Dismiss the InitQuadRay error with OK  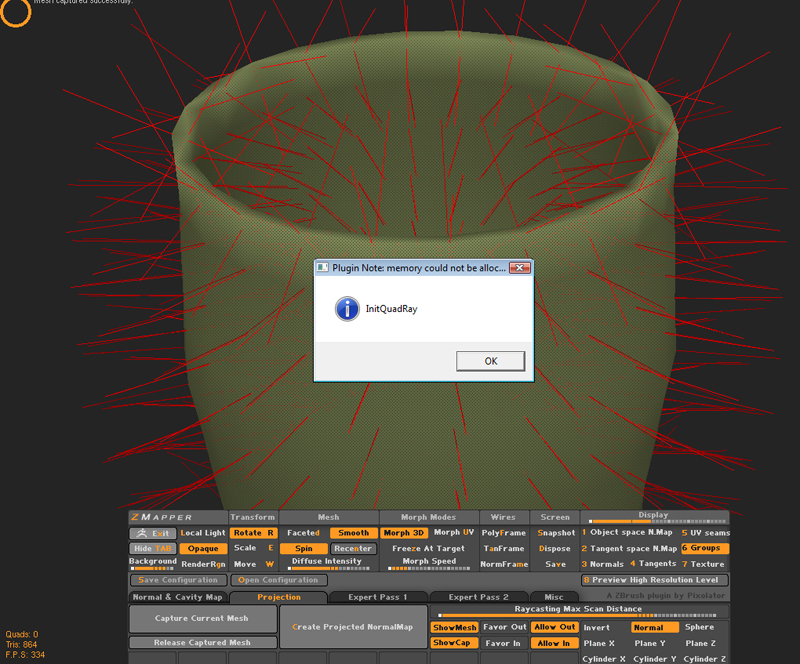coord(490,361)
